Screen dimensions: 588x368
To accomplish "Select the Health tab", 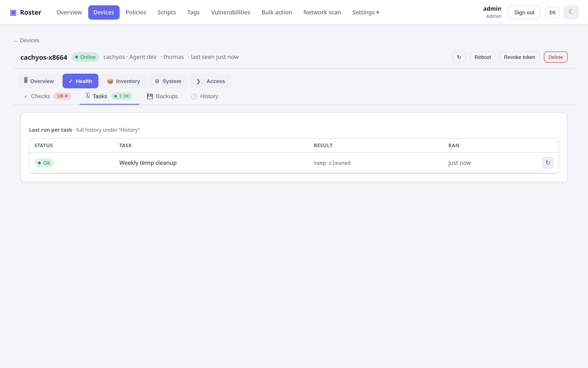I will tap(80, 81).
